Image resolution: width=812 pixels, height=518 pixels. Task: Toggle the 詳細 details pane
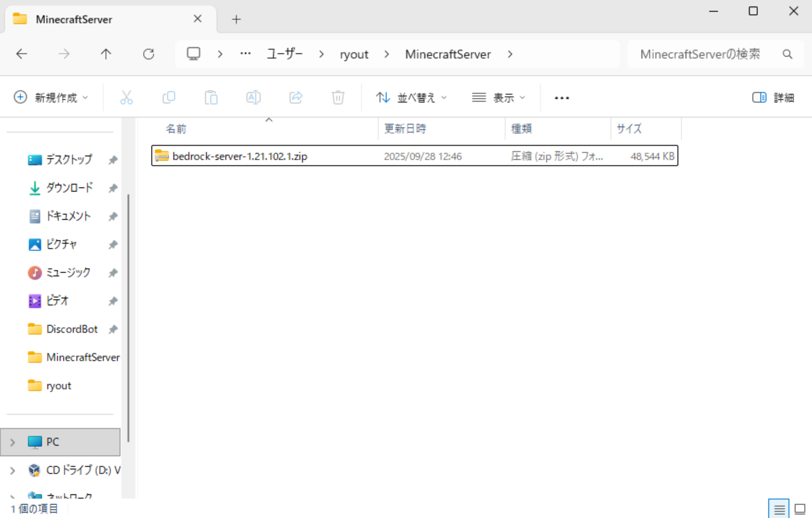click(773, 98)
